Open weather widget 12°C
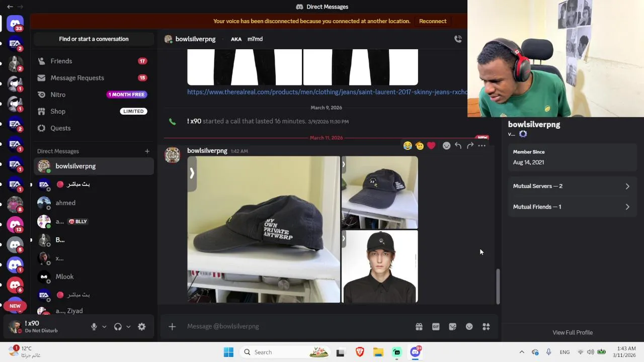This screenshot has height=362, width=644. click(x=25, y=351)
